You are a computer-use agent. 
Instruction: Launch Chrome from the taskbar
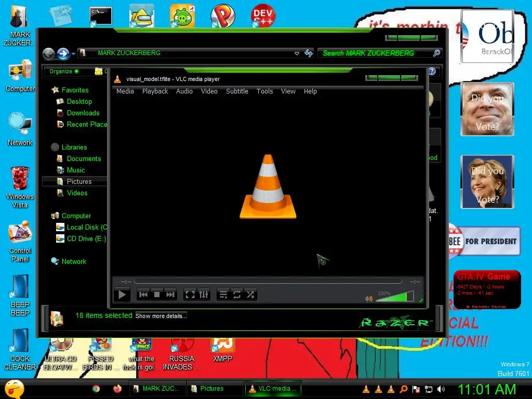click(96, 389)
